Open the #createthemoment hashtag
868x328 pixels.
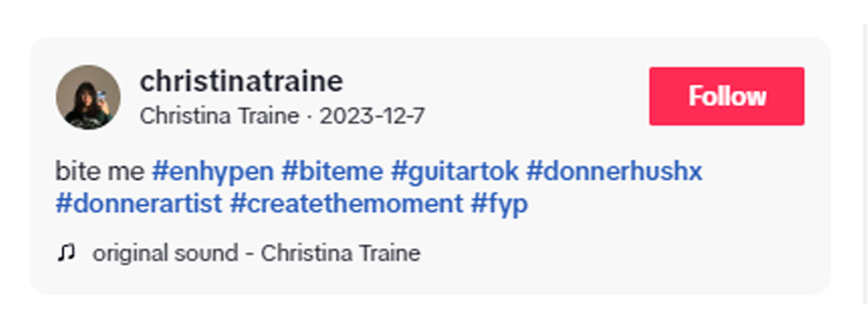coord(347,203)
